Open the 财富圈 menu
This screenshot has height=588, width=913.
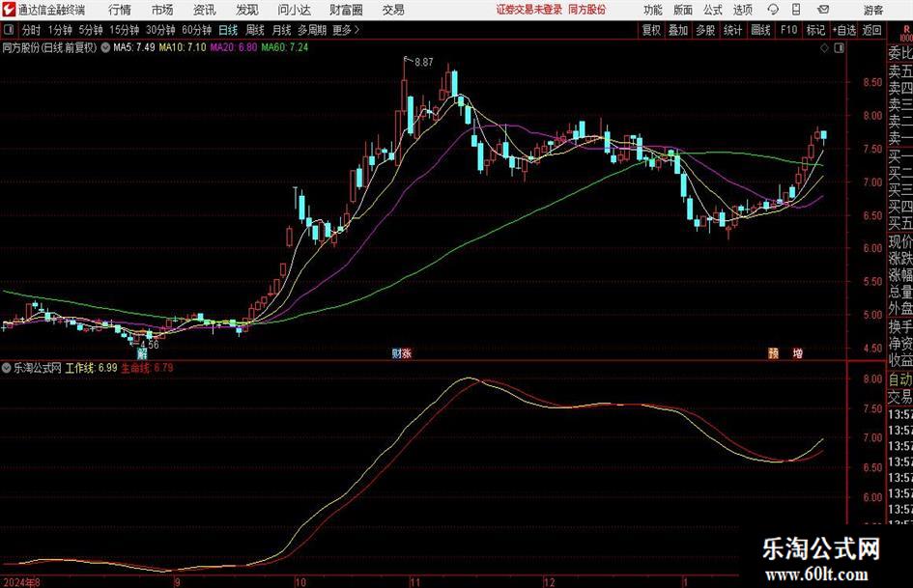point(346,10)
